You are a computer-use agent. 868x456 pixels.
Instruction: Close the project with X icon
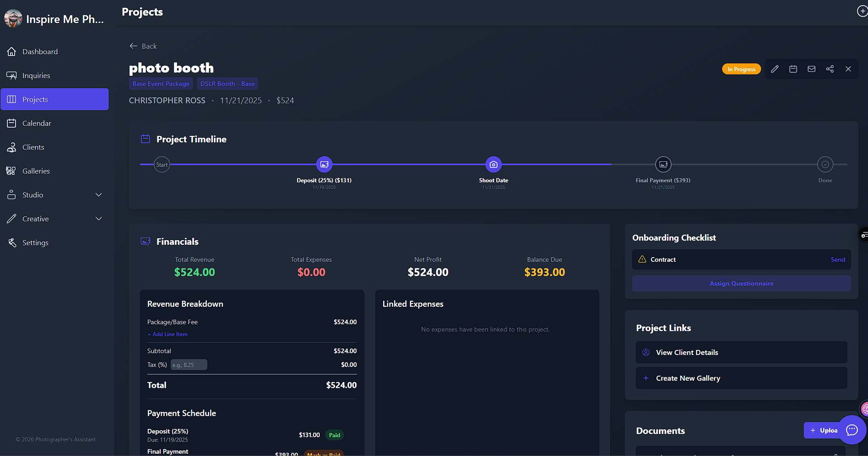(x=848, y=69)
